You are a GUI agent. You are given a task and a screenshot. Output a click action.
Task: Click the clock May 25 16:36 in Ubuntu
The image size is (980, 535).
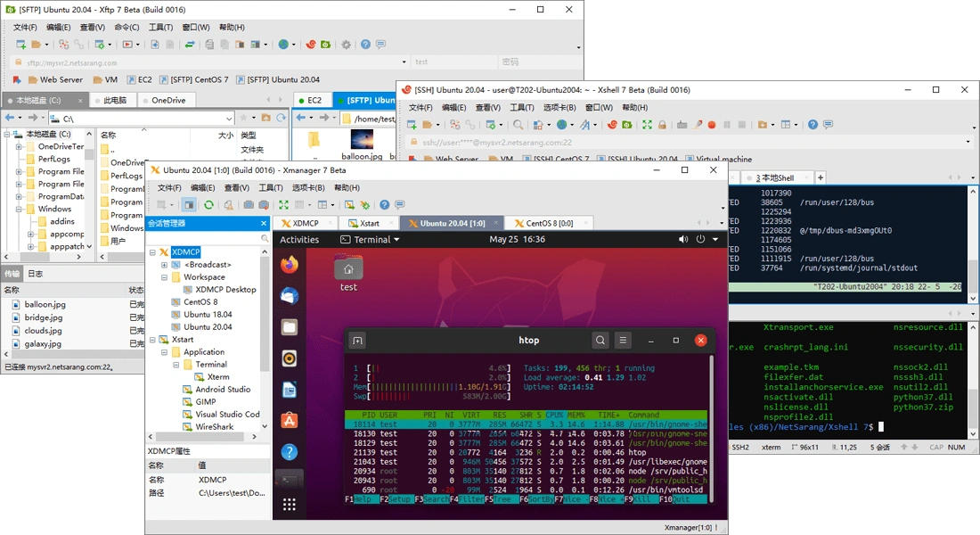coord(517,239)
